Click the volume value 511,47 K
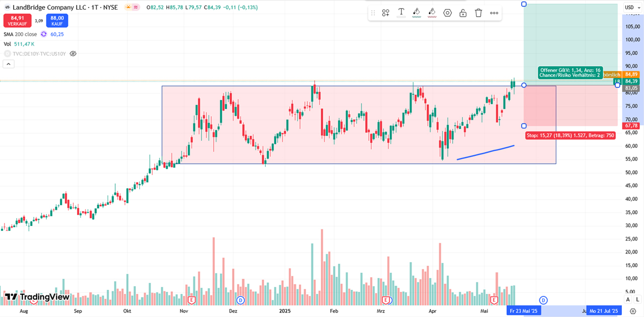The height and width of the screenshot is (317, 644). [24, 44]
